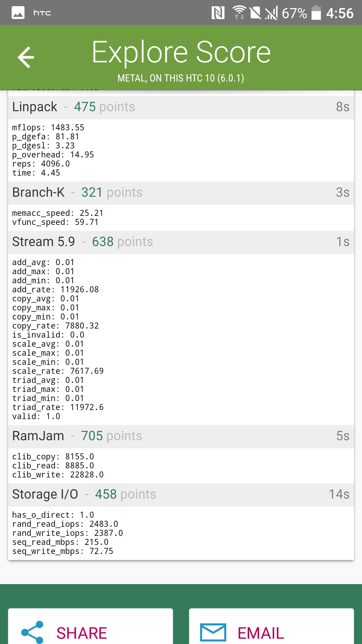The width and height of the screenshot is (362, 644).
Task: Collapse the Stream 5.9 section header
Action: (181, 242)
